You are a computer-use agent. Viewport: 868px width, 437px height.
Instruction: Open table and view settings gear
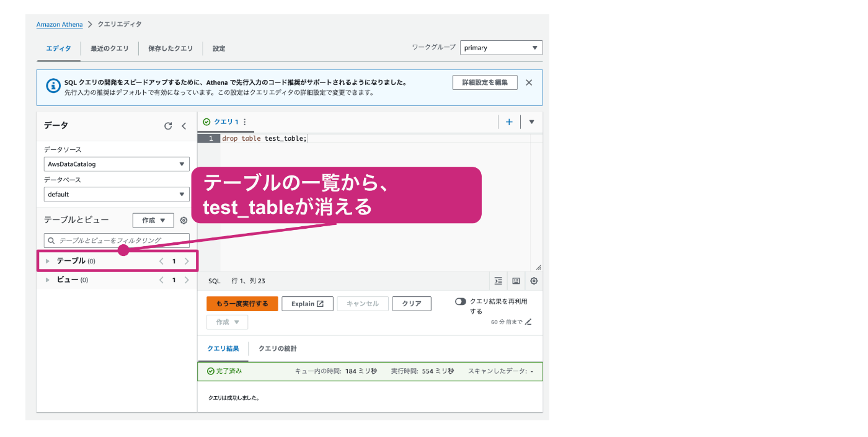coord(184,220)
